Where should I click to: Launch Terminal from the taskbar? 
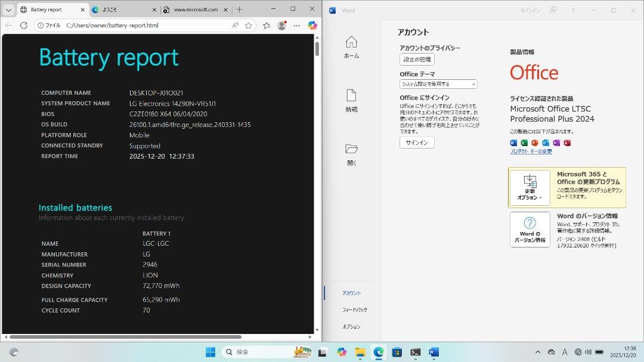pyautogui.click(x=415, y=352)
